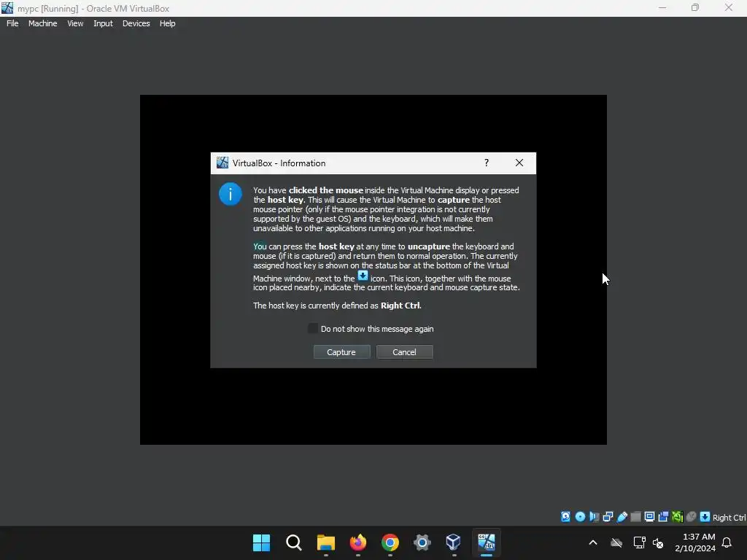Minimize the VirtualBox VM window

click(662, 8)
